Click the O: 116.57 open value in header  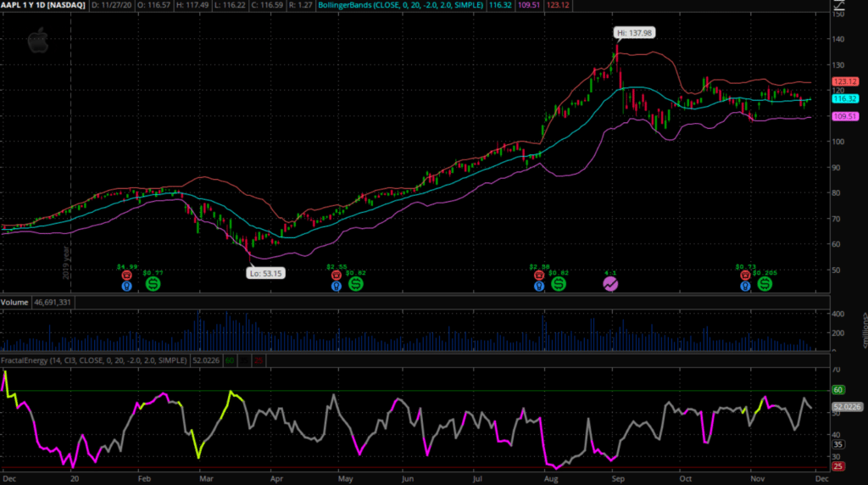tap(154, 5)
